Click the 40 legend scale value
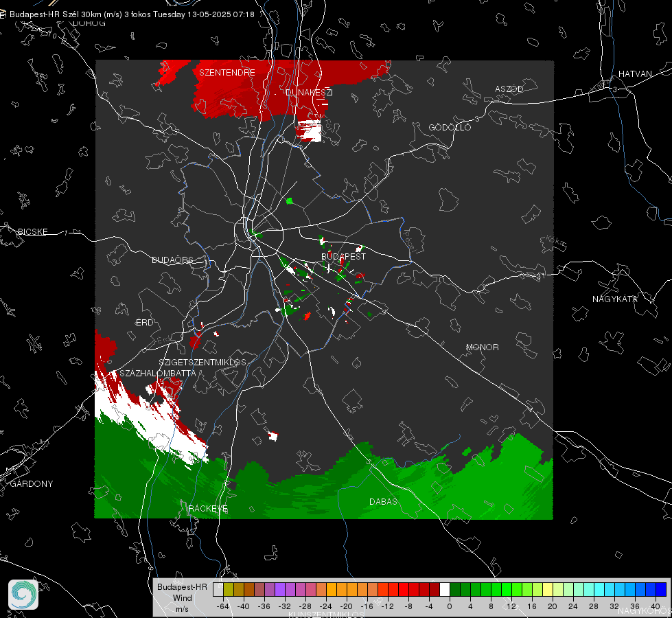This screenshot has height=618, width=672. [x=656, y=606]
